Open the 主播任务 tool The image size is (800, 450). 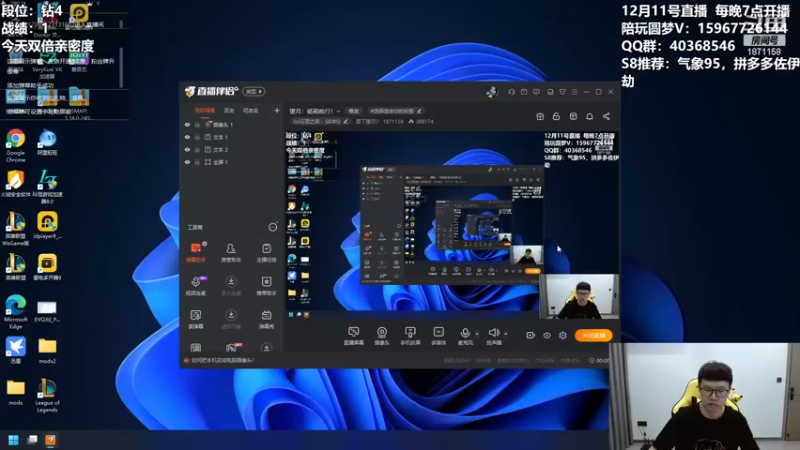[x=266, y=253]
